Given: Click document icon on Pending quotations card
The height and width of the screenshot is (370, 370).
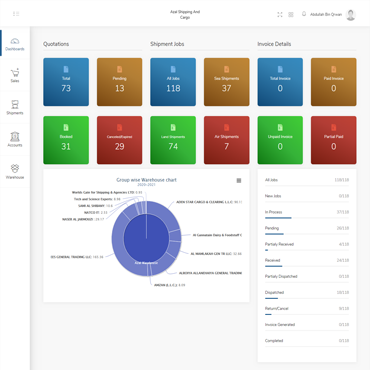Looking at the screenshot, I should click(119, 69).
